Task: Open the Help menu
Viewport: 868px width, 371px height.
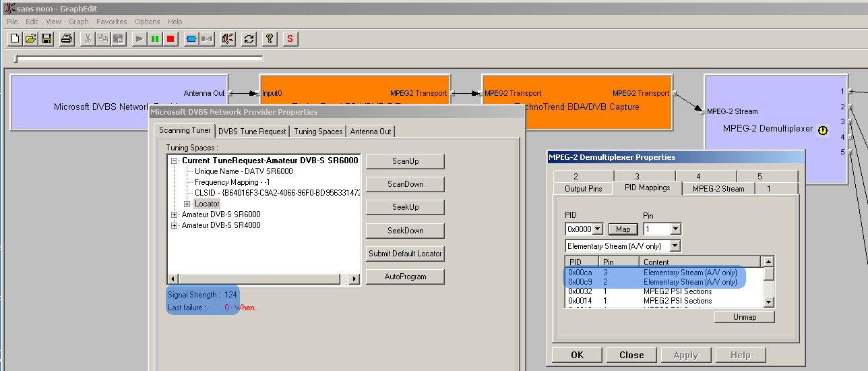Action: (175, 22)
